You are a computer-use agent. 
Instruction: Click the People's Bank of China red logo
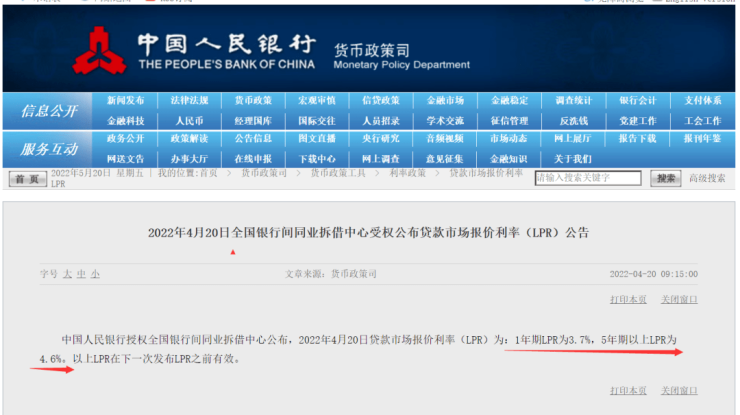point(100,51)
